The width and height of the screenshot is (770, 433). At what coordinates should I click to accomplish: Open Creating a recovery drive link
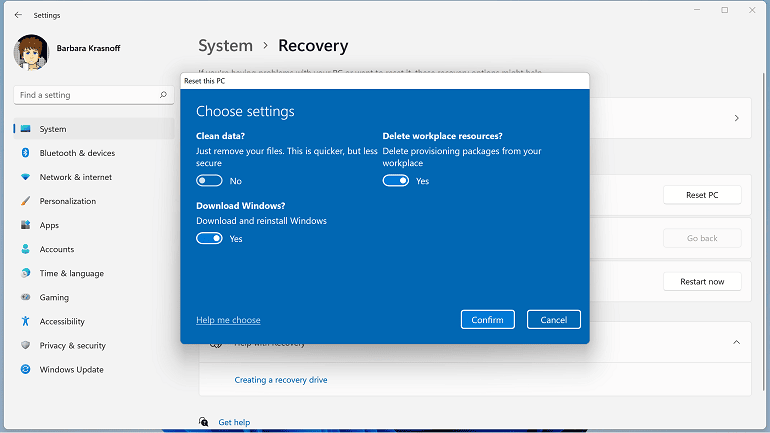281,379
